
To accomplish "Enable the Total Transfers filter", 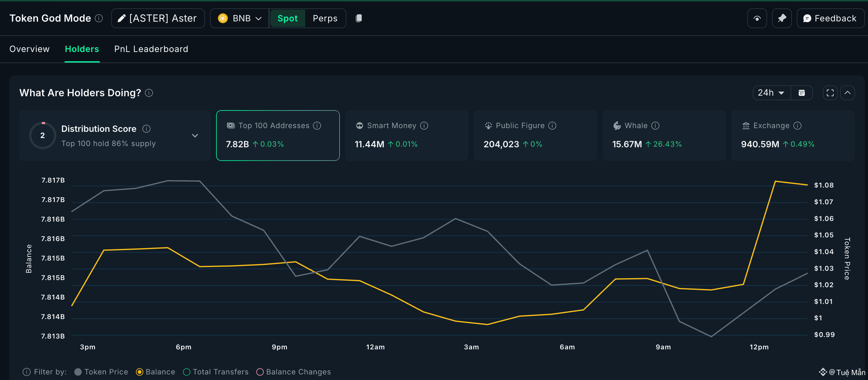I will pyautogui.click(x=187, y=372).
